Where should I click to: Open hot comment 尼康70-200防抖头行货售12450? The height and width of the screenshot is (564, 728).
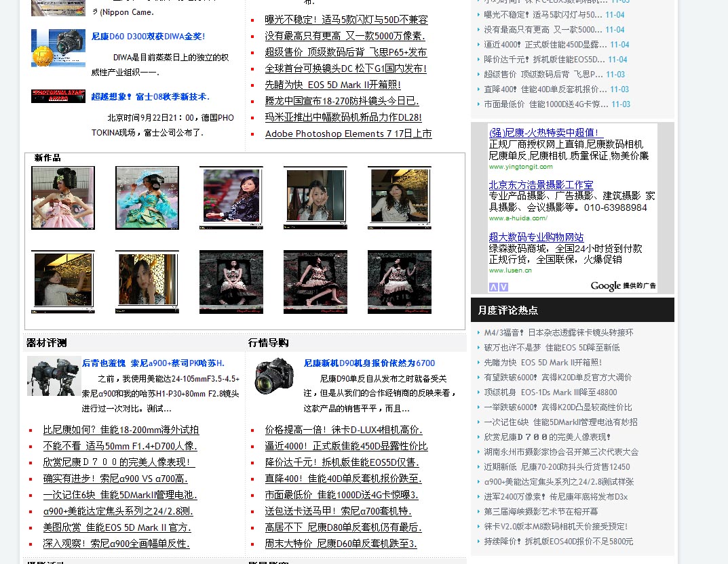point(556,466)
